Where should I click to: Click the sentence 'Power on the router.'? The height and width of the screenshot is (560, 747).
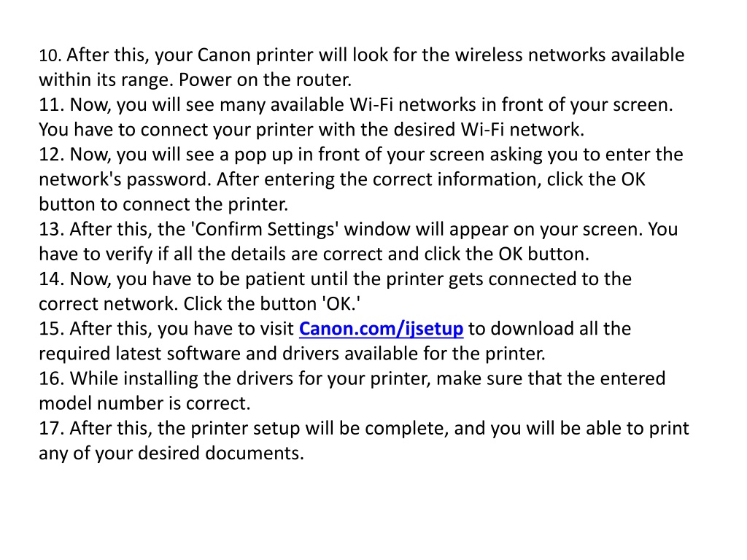tap(265, 79)
